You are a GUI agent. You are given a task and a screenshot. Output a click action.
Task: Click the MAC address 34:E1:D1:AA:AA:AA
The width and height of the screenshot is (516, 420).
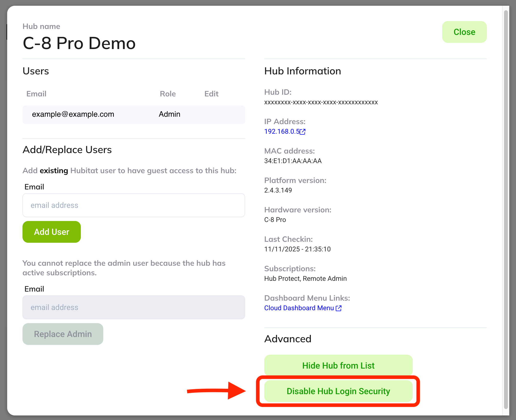[293, 161]
